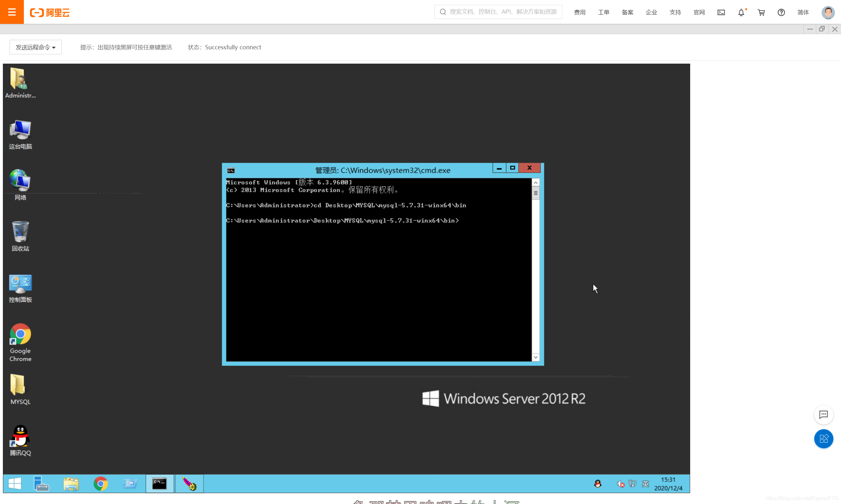Click the Cloud Shell terminal icon
The width and height of the screenshot is (841, 504).
[x=721, y=12]
